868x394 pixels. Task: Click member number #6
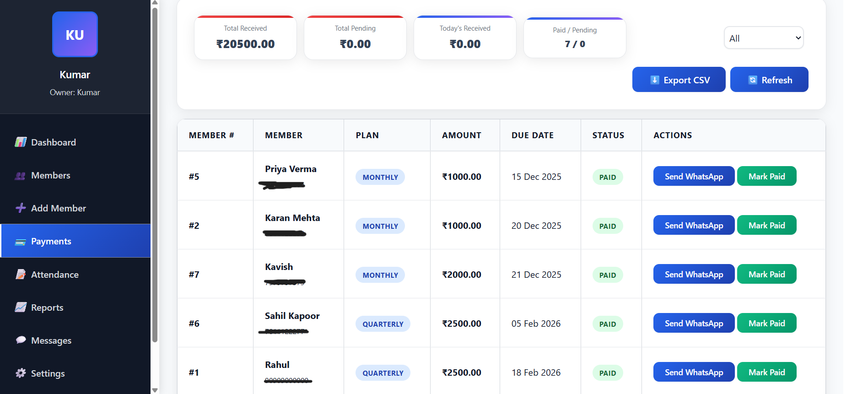pyautogui.click(x=194, y=324)
